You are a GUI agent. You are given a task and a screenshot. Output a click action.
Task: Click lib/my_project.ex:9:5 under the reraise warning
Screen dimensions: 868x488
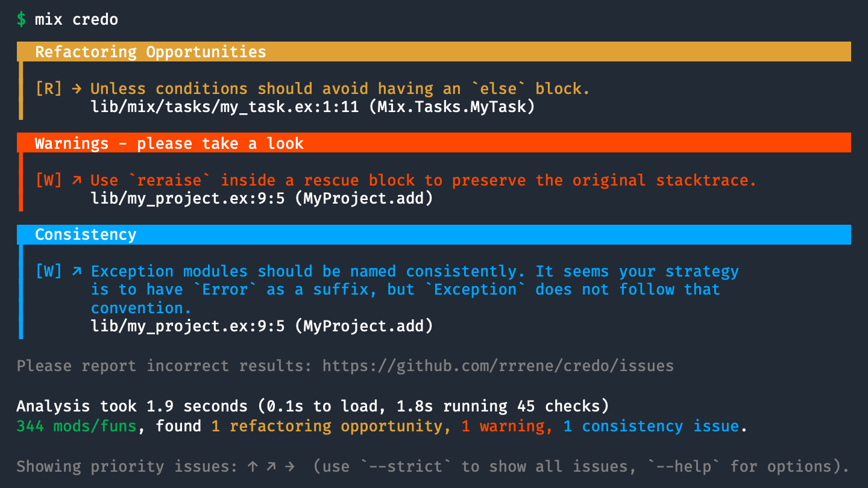coord(187,198)
